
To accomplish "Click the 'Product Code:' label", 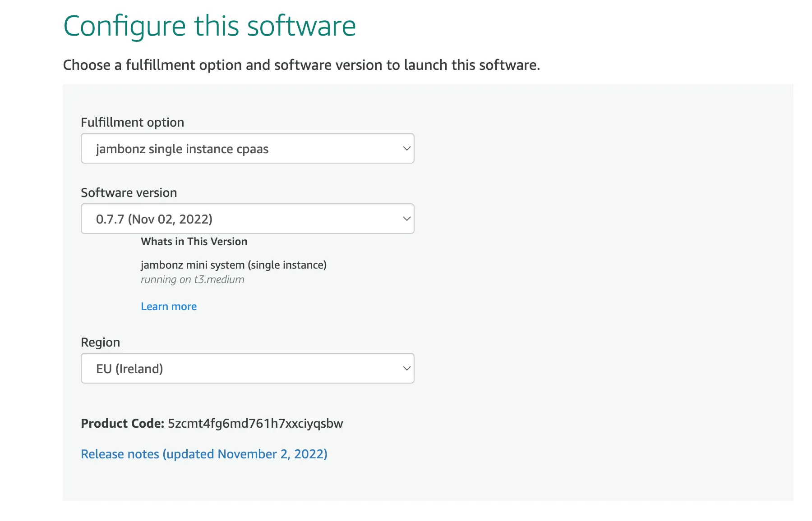I will (123, 424).
